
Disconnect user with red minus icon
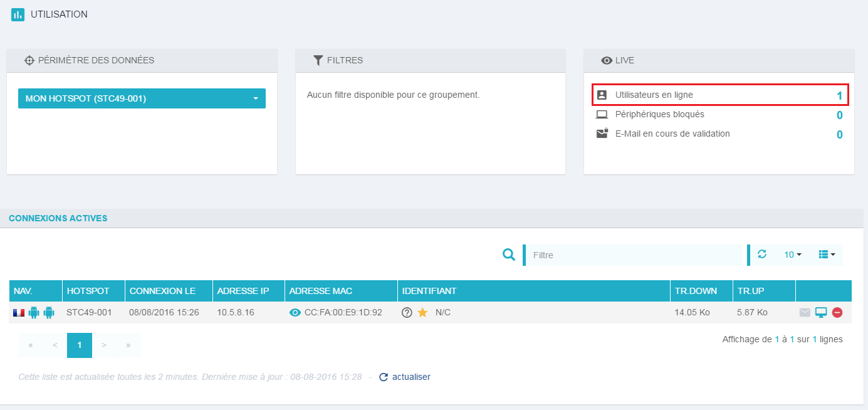(x=837, y=313)
